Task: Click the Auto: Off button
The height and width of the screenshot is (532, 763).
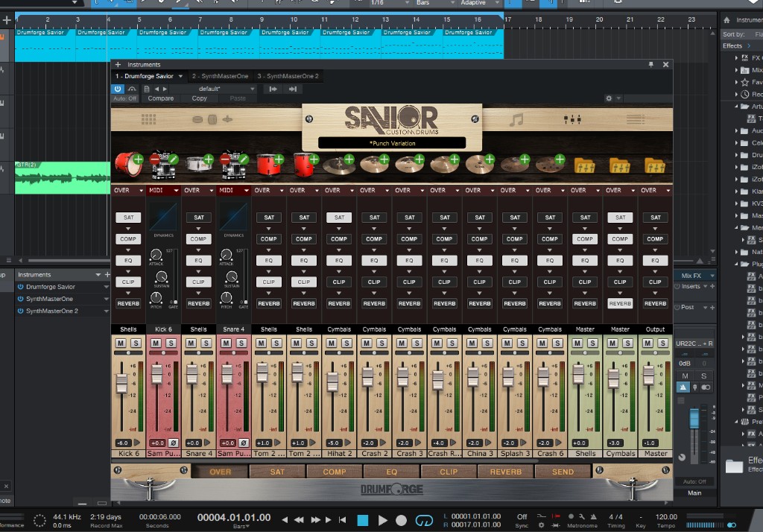Action: [x=125, y=98]
